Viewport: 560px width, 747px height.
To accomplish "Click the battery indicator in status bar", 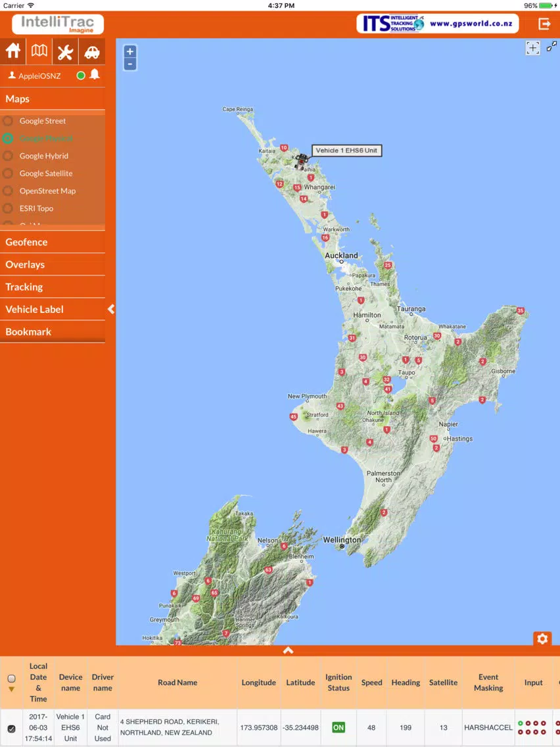I will (546, 6).
